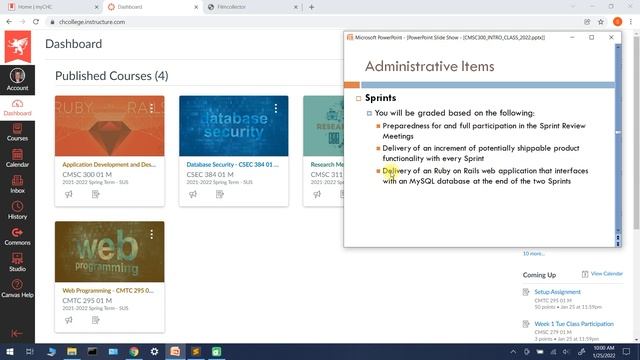
Task: Open Web Programming - CMTC 295 course link
Action: click(x=108, y=291)
